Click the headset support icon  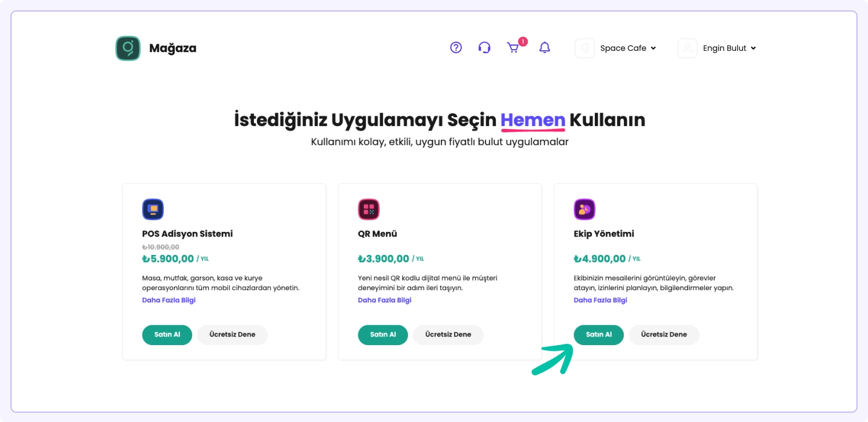[x=484, y=48]
